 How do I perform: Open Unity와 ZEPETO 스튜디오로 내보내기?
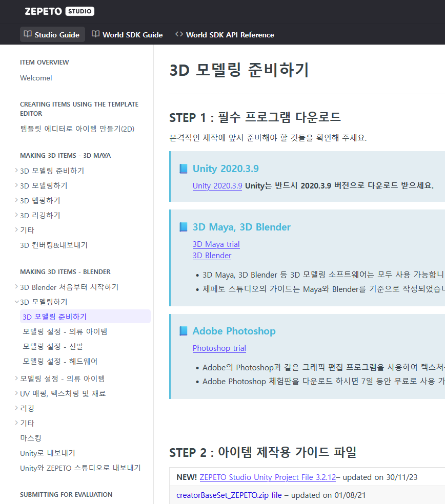click(x=80, y=468)
